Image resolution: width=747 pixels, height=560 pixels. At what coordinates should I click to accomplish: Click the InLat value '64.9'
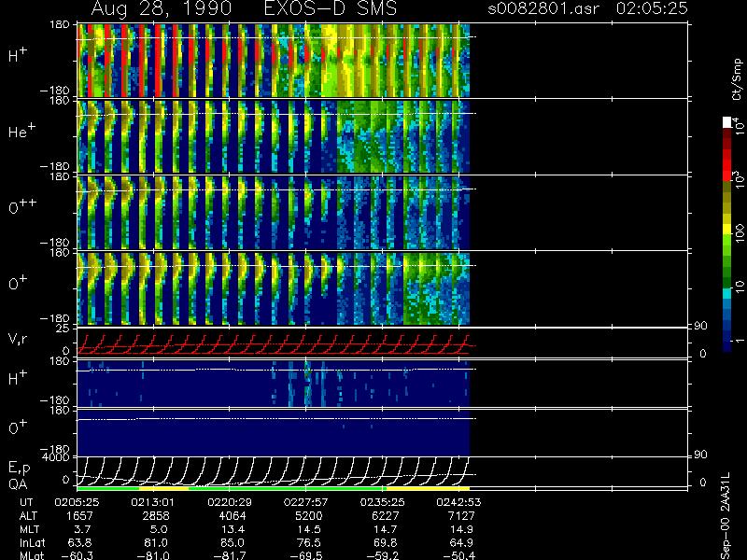pos(462,542)
